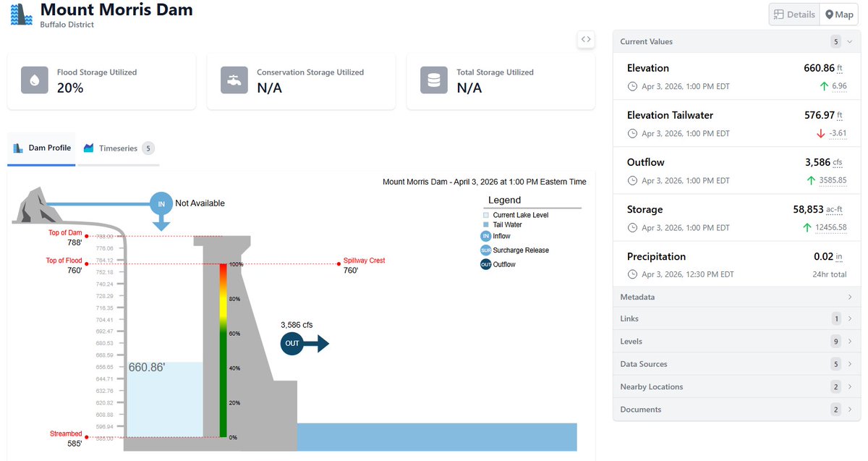868x461 pixels.
Task: Click the 576.97 tailwater elevation value
Action: pos(820,115)
